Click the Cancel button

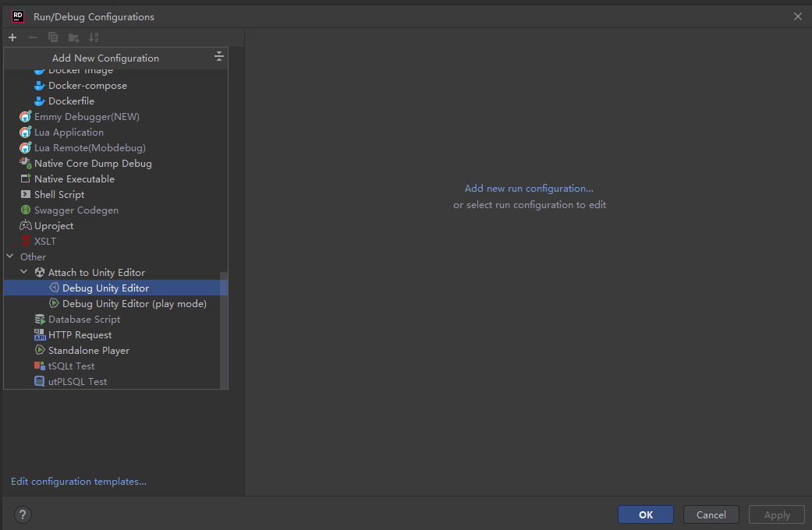711,514
